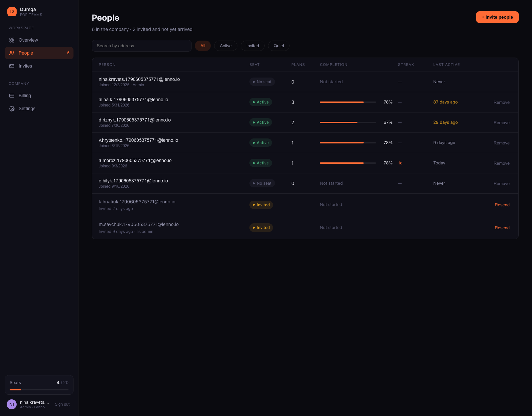Resend invite to k.hnatiuk
This screenshot has height=416, width=532.
502,205
